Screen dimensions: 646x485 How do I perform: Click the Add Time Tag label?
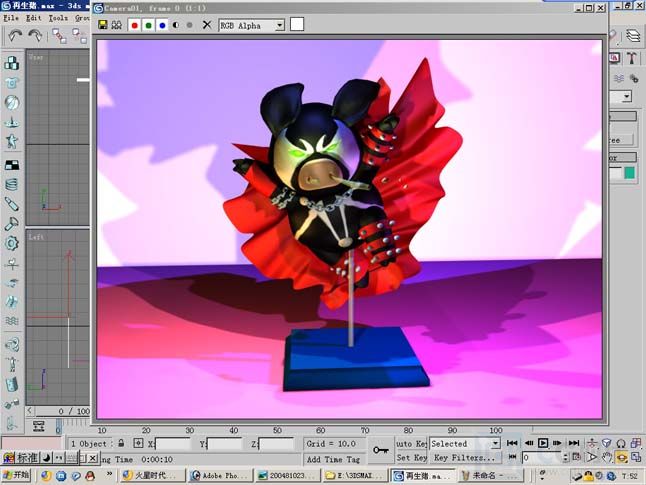333,459
